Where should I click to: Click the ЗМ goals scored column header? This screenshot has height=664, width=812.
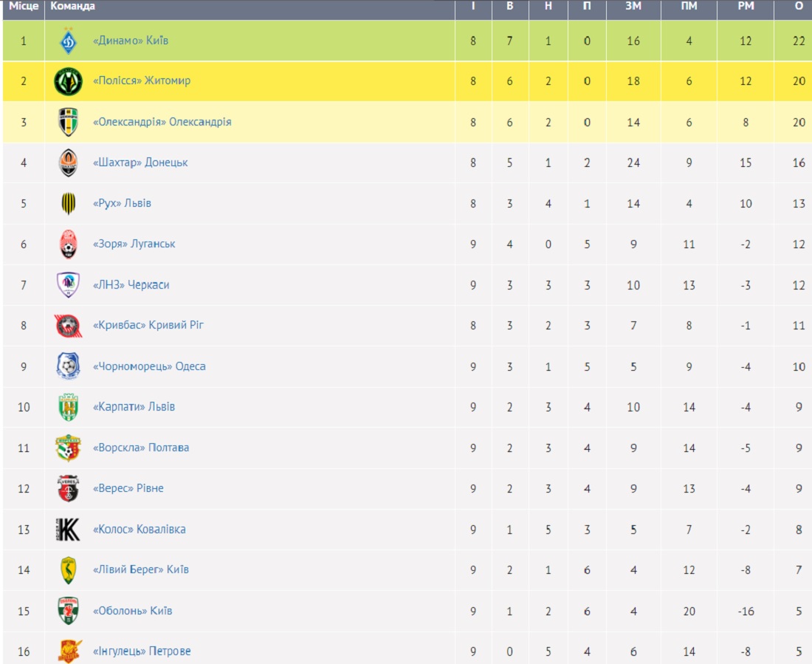pyautogui.click(x=633, y=6)
